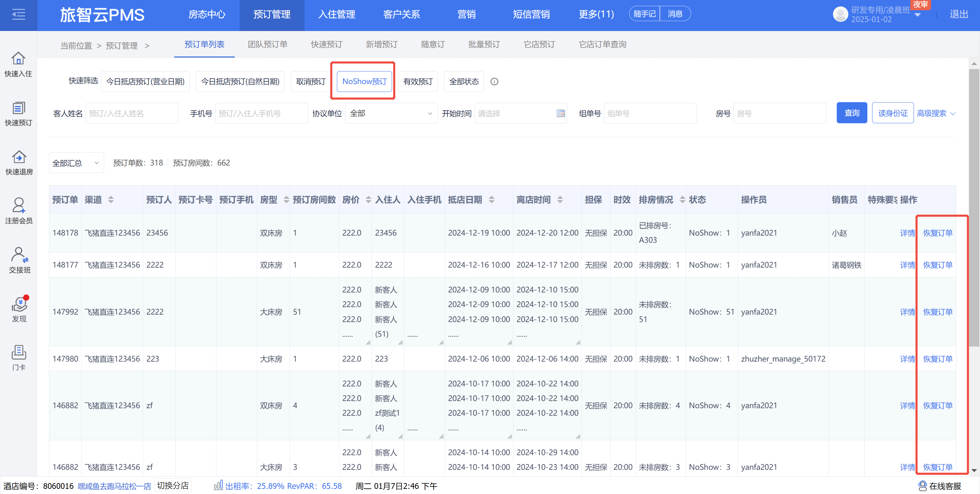Expand the 离店时间 cell for order 147992
The height and width of the screenshot is (494, 980).
[578, 342]
